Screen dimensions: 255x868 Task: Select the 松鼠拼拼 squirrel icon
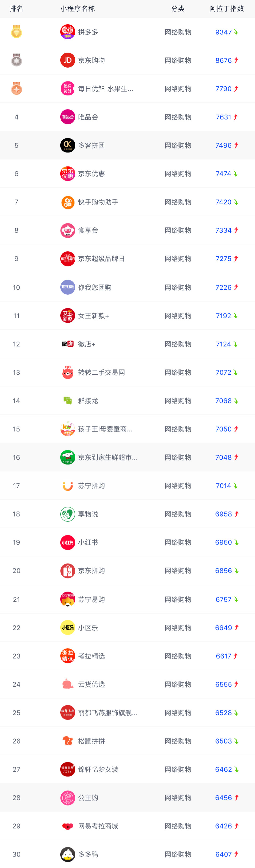(x=68, y=741)
